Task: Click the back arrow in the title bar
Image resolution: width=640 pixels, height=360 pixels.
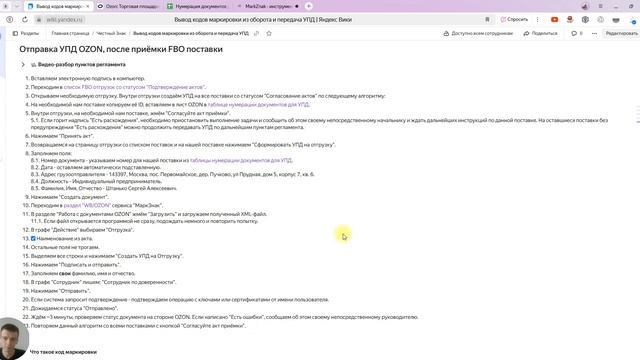Action: 6,6
